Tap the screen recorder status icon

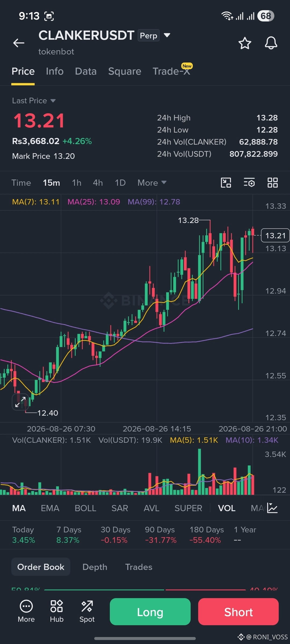tap(49, 16)
